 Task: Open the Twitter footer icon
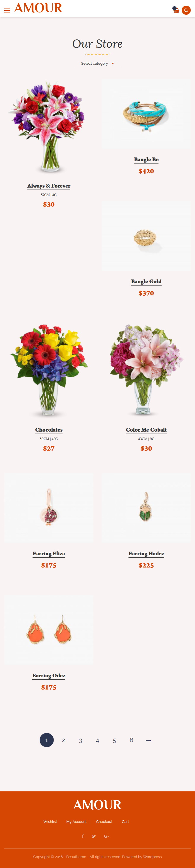coord(94,836)
